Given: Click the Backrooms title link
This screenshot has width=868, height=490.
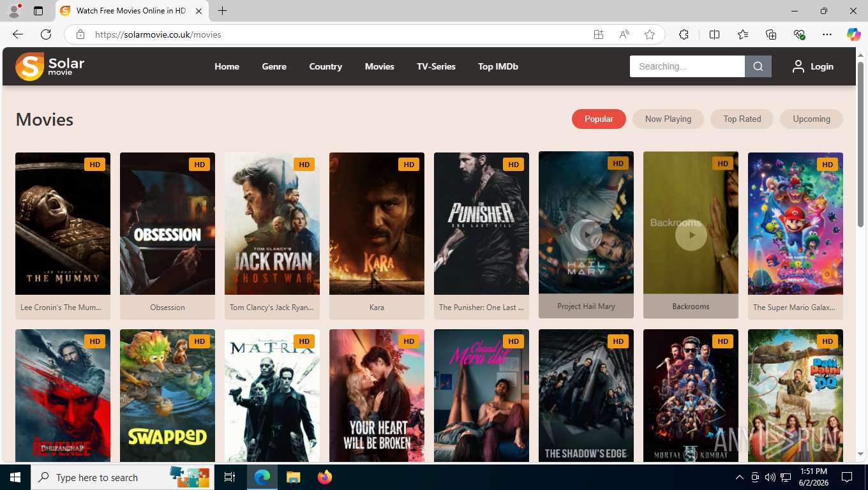Looking at the screenshot, I should [x=691, y=306].
